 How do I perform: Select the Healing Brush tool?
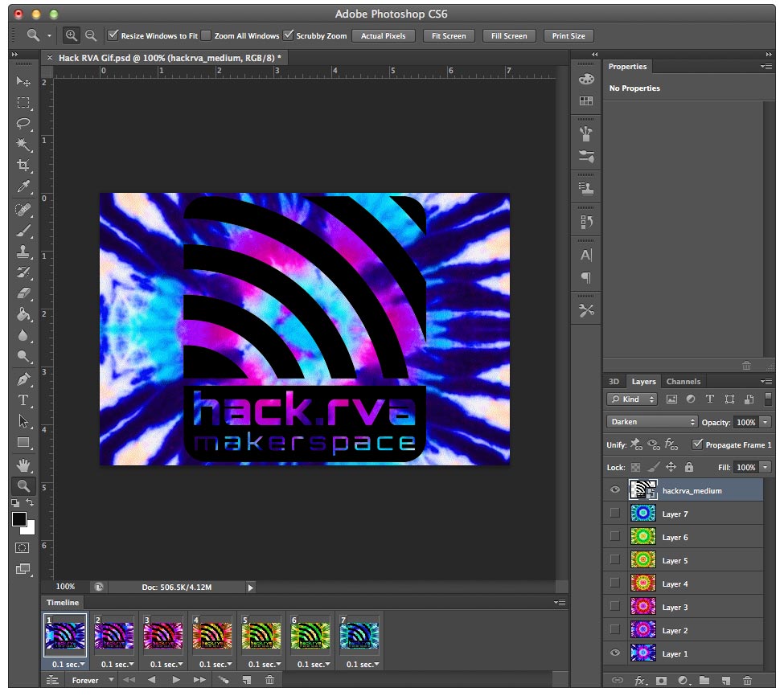pyautogui.click(x=23, y=209)
